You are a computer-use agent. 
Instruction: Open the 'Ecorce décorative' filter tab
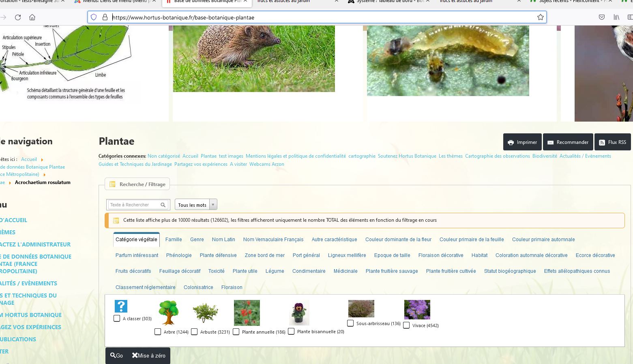[x=595, y=255]
